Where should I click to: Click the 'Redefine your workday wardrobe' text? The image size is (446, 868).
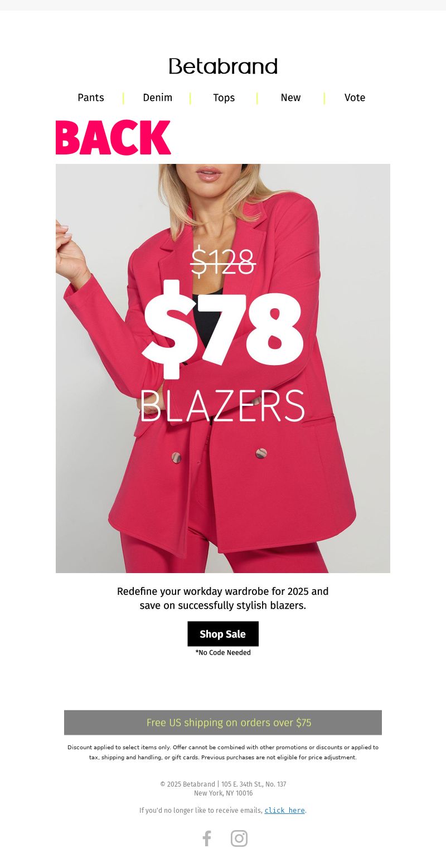click(x=223, y=598)
